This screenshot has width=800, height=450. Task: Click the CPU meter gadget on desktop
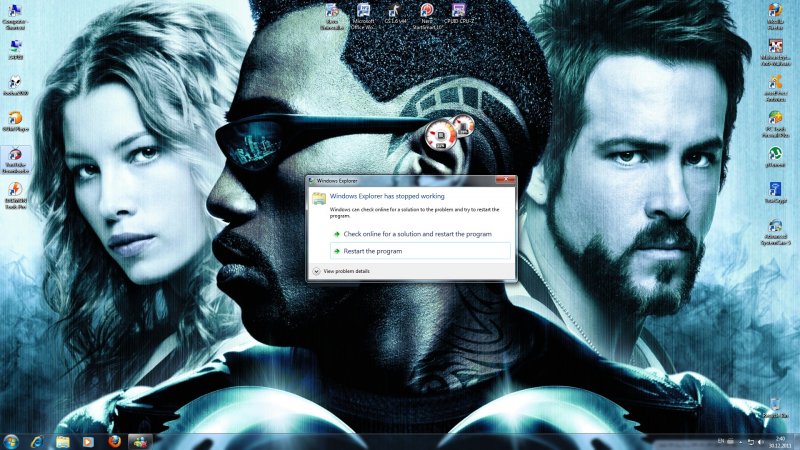[x=441, y=136]
